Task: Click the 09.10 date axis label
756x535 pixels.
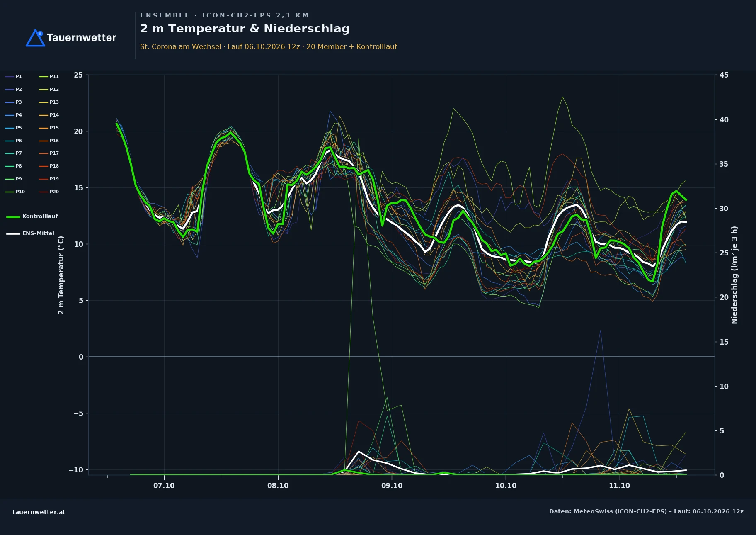Action: click(392, 486)
